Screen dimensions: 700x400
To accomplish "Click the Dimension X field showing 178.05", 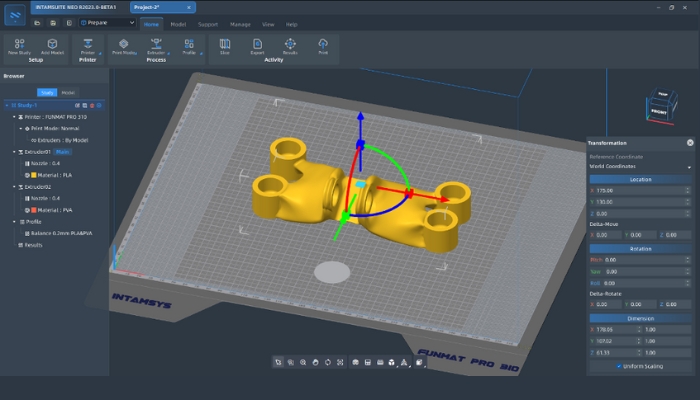I will [615, 329].
